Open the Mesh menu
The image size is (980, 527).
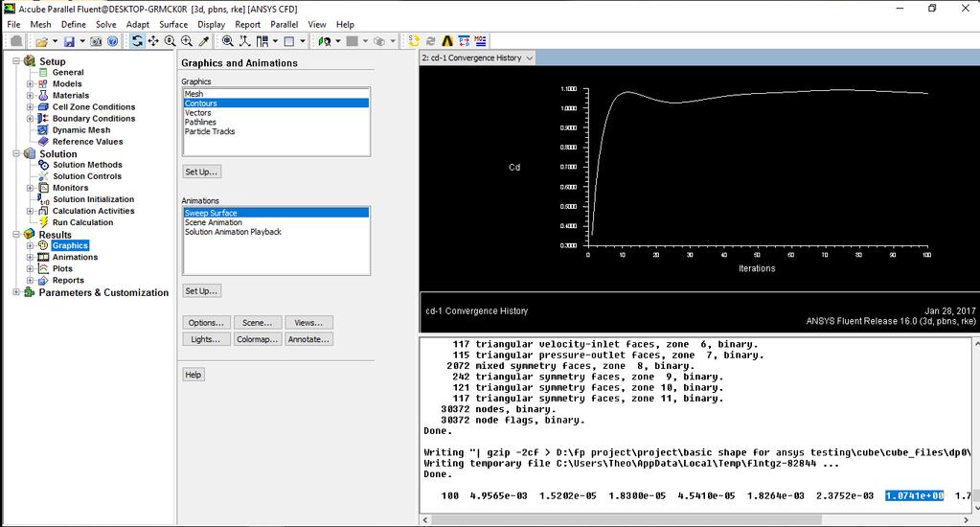coord(40,24)
